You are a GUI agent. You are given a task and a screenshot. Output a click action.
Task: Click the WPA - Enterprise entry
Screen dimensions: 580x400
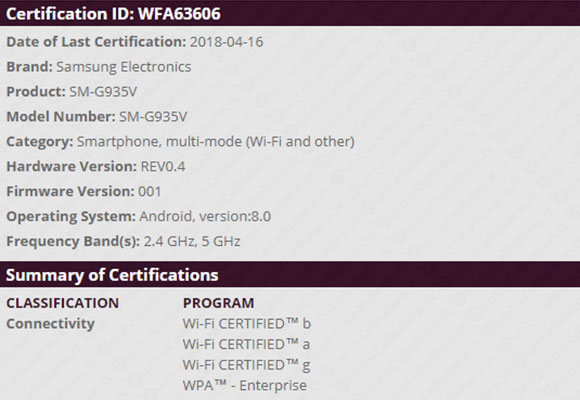[245, 386]
